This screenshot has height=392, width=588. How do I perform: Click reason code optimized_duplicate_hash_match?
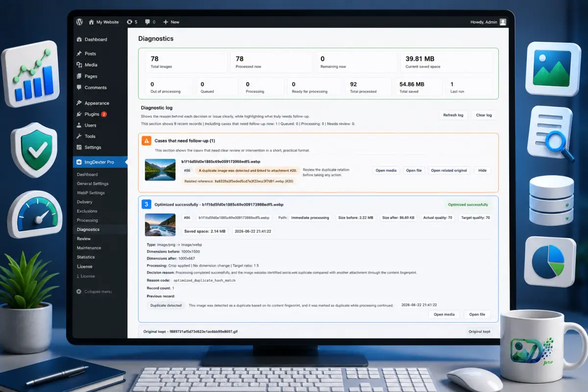coord(204,280)
